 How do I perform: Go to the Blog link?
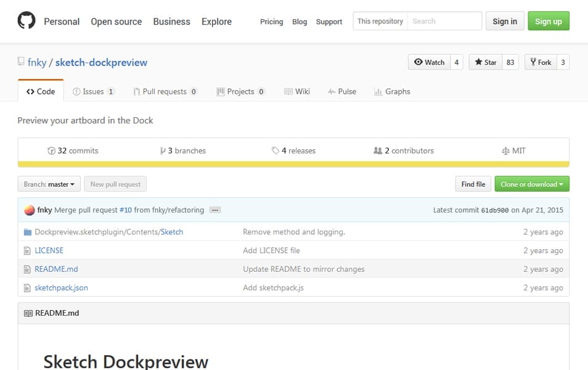300,22
